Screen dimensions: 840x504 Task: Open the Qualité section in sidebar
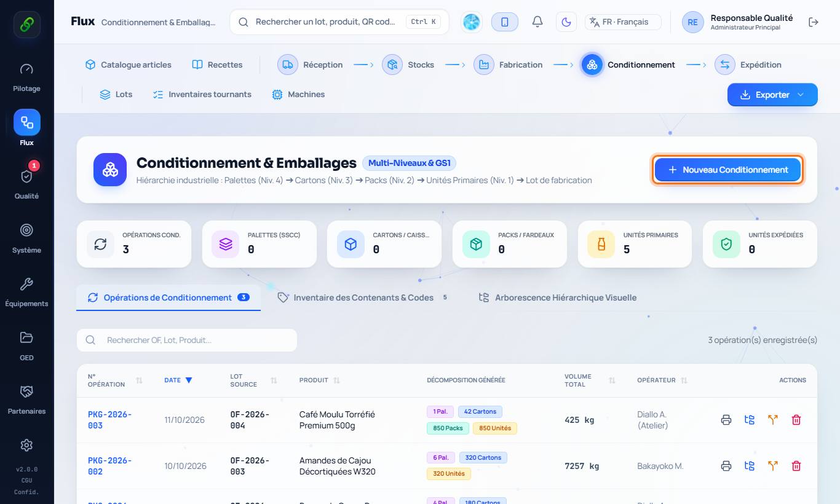(x=26, y=184)
